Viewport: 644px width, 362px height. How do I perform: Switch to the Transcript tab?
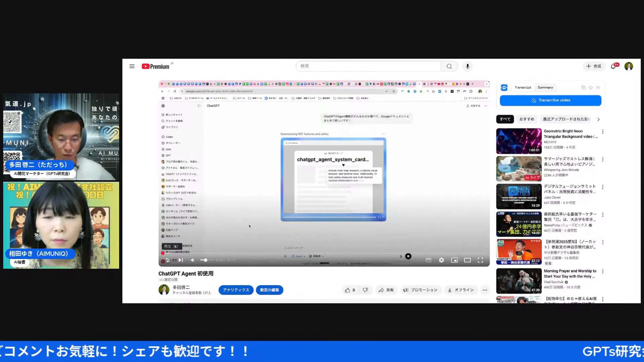coord(523,87)
